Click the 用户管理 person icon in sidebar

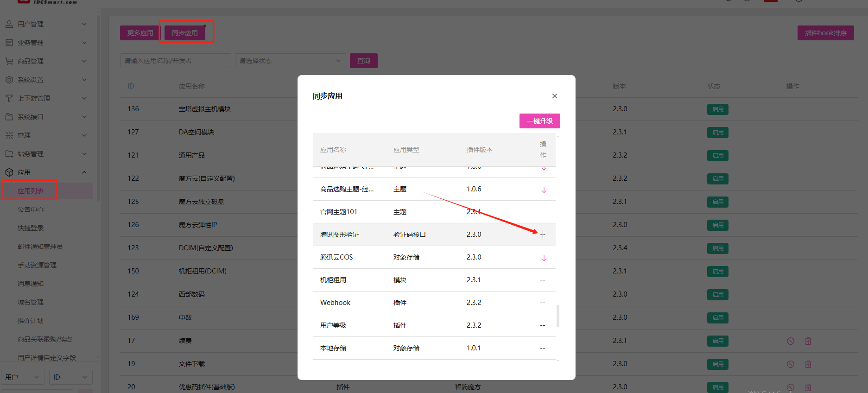click(x=9, y=24)
